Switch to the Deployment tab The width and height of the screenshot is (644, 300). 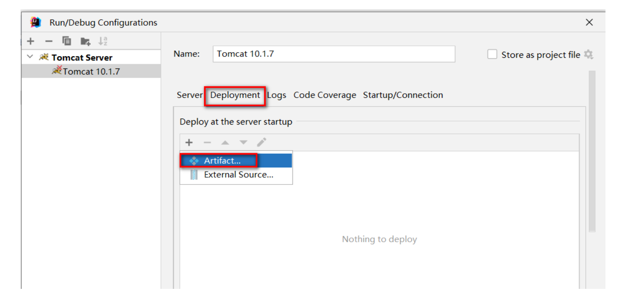[x=235, y=95]
